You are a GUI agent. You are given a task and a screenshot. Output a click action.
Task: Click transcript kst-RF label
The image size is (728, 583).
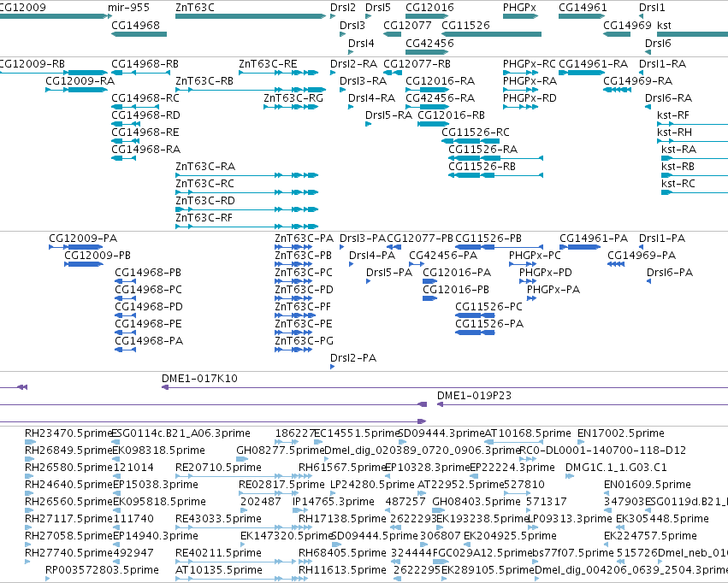click(672, 115)
